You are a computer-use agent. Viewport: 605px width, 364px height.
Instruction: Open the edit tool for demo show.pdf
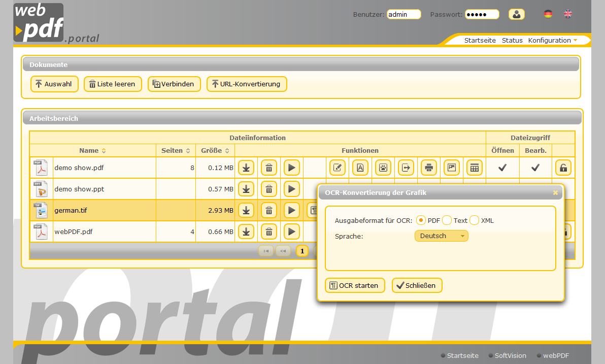[x=338, y=167]
